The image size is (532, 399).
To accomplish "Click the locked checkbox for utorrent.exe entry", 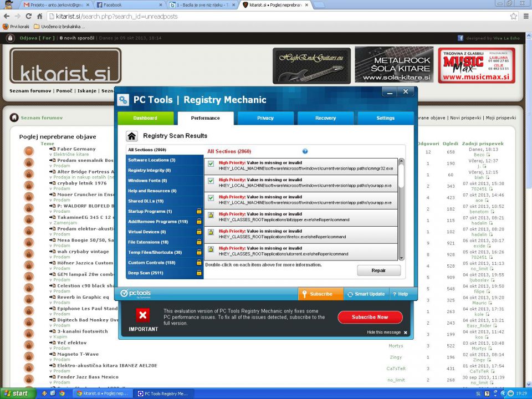I will pos(211,249).
